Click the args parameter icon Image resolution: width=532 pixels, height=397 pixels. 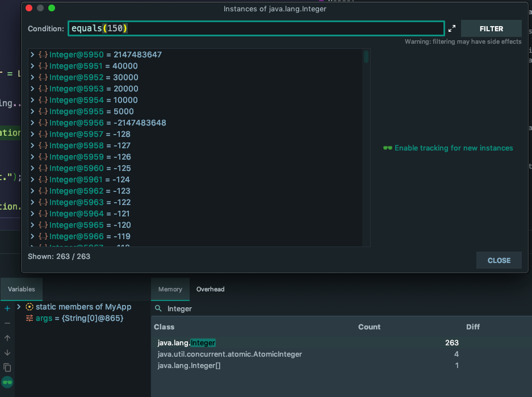[x=30, y=318]
